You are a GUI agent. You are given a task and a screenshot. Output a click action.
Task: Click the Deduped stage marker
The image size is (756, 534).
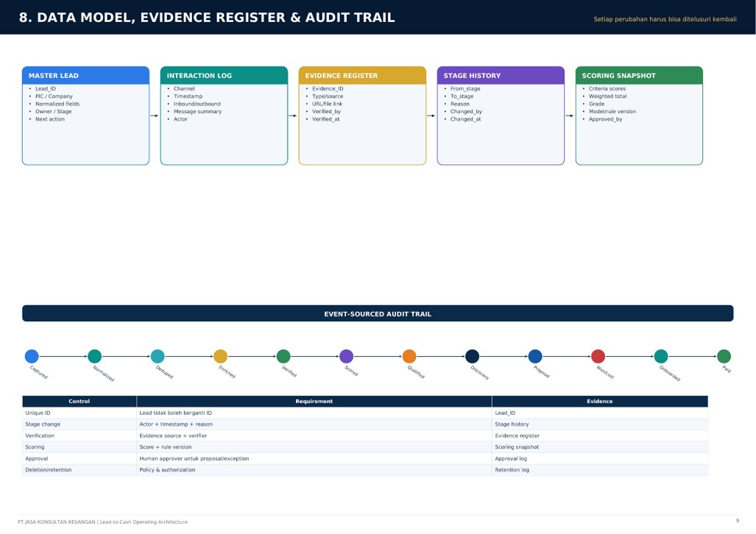(x=158, y=356)
